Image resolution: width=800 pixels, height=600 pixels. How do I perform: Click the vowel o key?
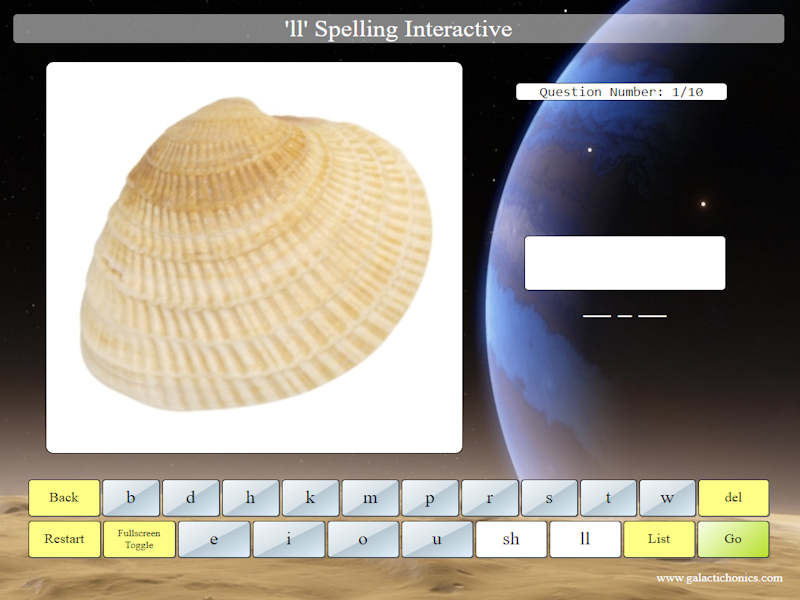click(361, 539)
